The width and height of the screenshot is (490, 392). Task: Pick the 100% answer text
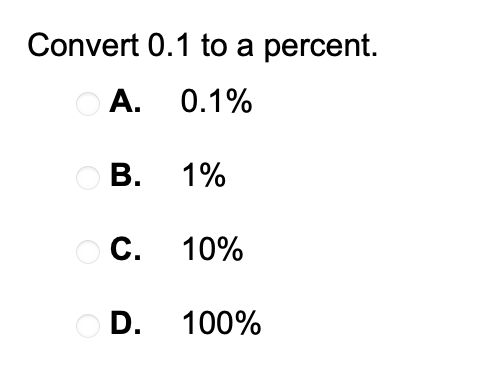coord(222,323)
